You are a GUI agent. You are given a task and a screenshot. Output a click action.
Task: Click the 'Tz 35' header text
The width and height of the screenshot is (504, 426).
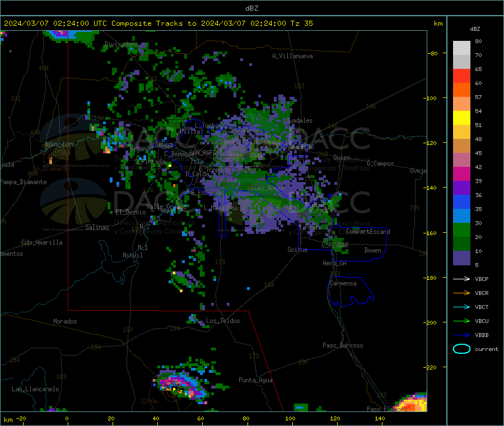click(x=302, y=24)
